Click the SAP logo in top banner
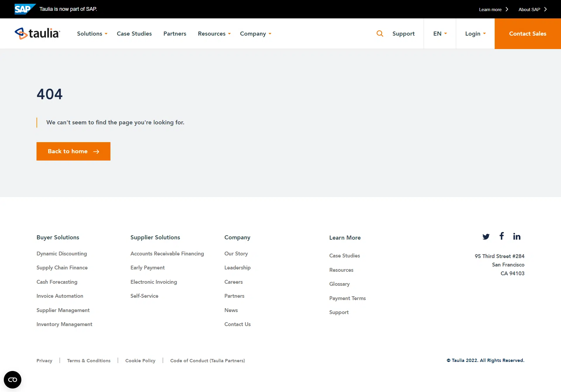Screen dimensions: 561x392 pyautogui.click(x=25, y=9)
